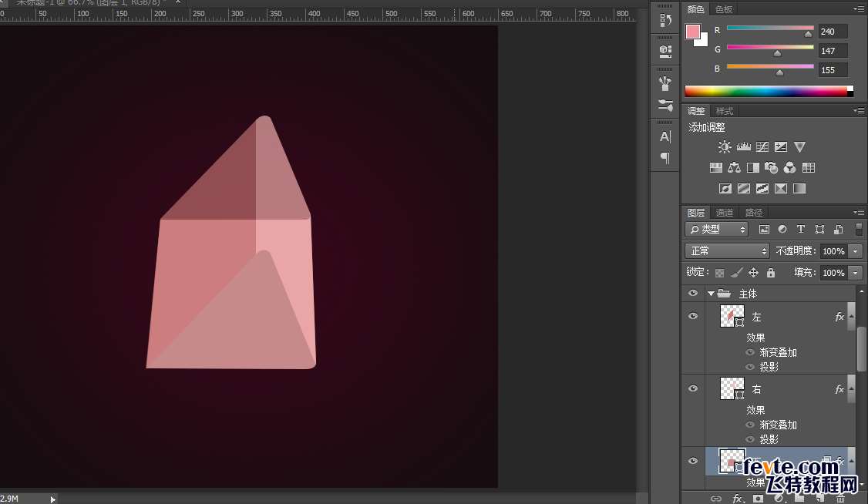Add a Channel Mixer adjustment
Screen dimensions: 868x504
(790, 168)
